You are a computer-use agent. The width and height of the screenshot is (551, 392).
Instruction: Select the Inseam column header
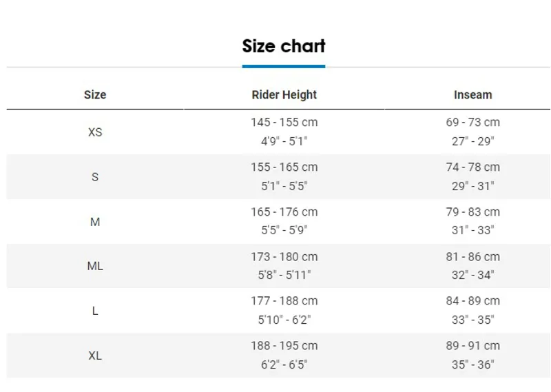coord(472,95)
